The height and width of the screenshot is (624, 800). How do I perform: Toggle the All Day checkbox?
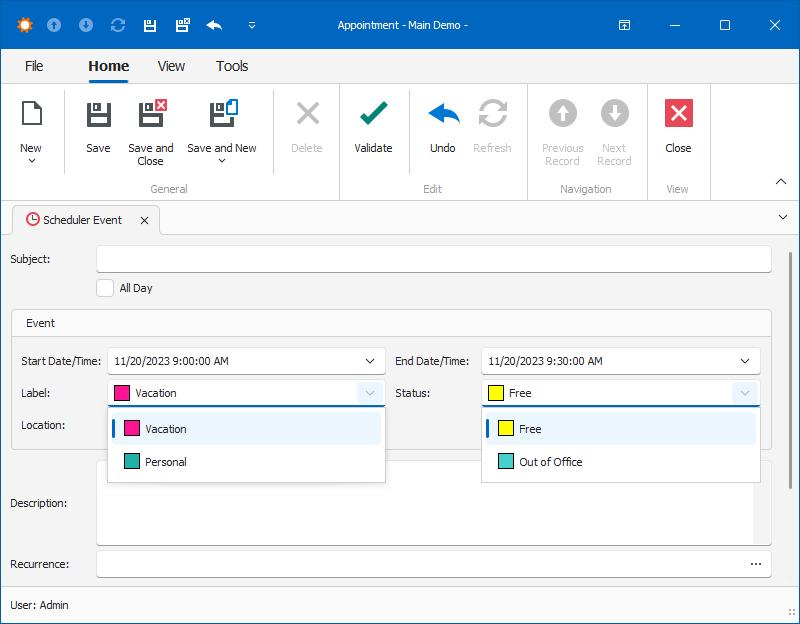coord(105,288)
